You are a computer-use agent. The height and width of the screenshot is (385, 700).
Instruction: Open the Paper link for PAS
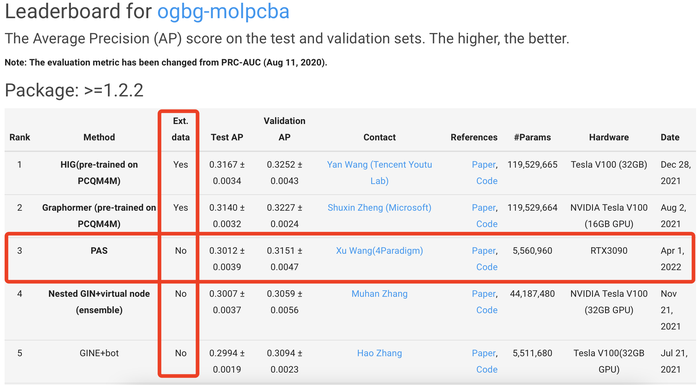click(x=483, y=251)
